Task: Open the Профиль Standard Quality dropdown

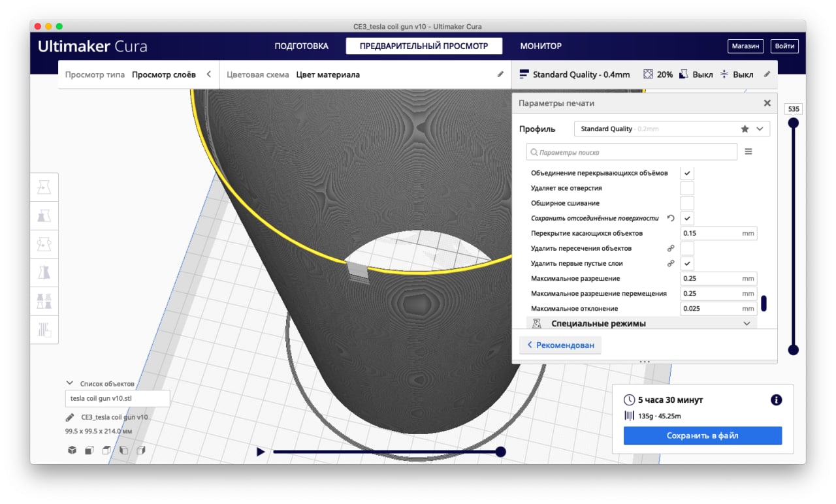Action: [x=672, y=129]
